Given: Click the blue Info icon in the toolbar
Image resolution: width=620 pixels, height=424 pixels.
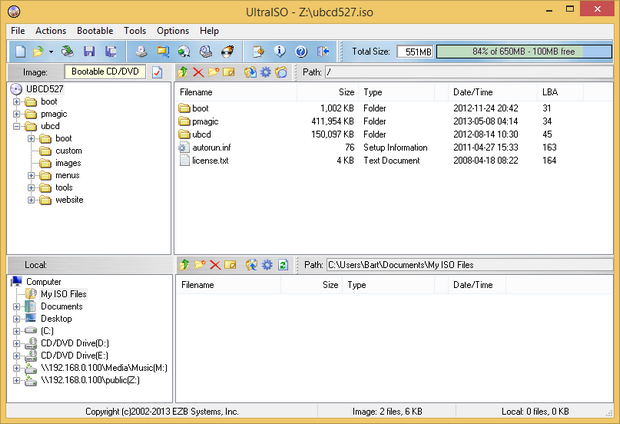Looking at the screenshot, I should [280, 51].
